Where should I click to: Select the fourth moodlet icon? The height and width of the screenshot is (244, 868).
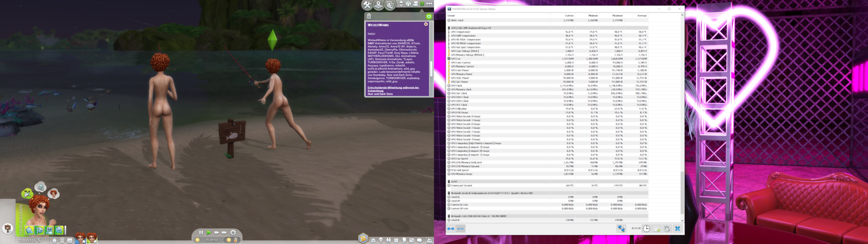click(59, 230)
